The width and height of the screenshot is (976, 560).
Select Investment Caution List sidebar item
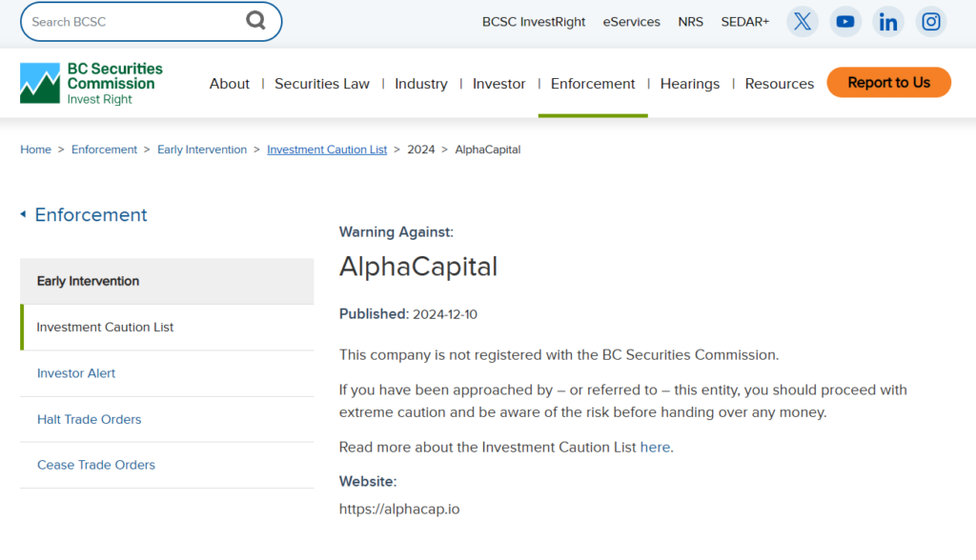(167, 328)
